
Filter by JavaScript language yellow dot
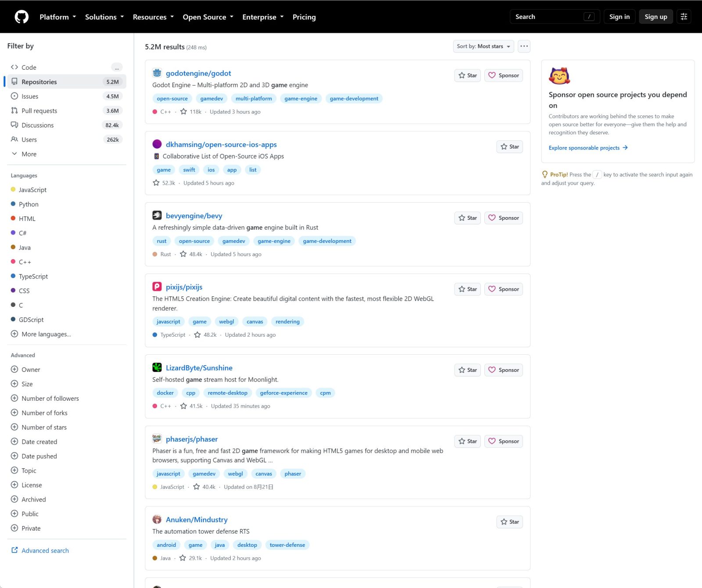tap(13, 190)
